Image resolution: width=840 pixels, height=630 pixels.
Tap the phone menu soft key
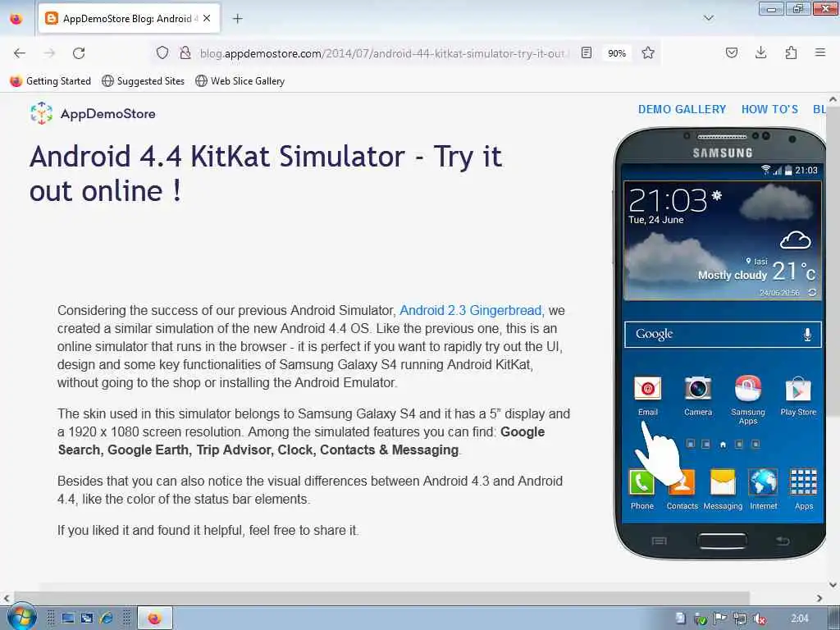point(659,541)
